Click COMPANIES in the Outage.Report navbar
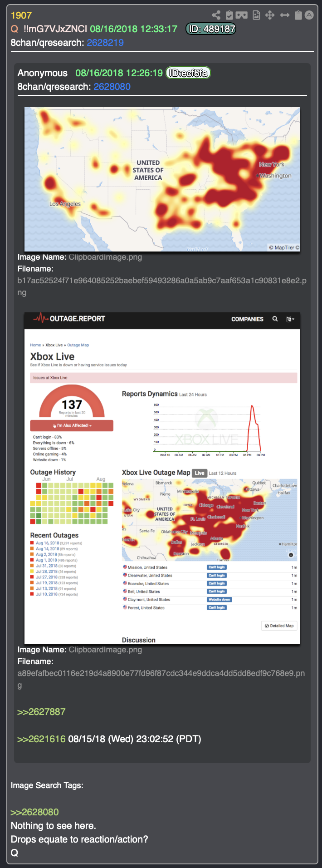The width and height of the screenshot is (322, 868). tap(247, 319)
